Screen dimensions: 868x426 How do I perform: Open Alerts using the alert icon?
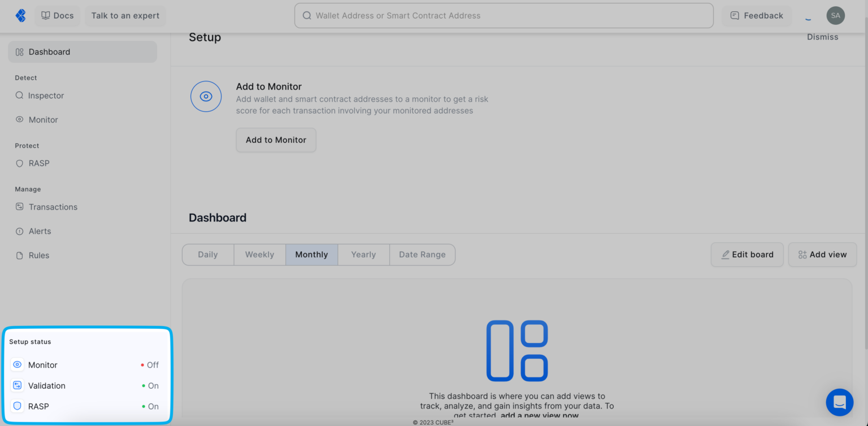[19, 231]
